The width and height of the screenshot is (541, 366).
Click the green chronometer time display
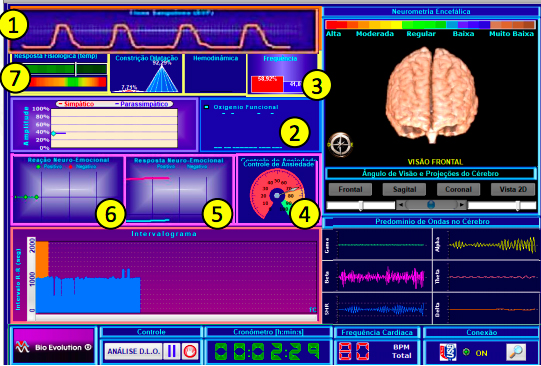coord(268,351)
